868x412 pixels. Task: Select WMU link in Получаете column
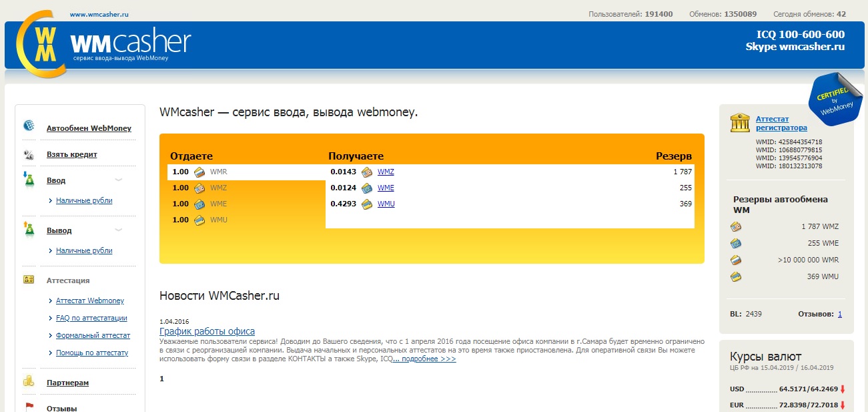(x=386, y=204)
